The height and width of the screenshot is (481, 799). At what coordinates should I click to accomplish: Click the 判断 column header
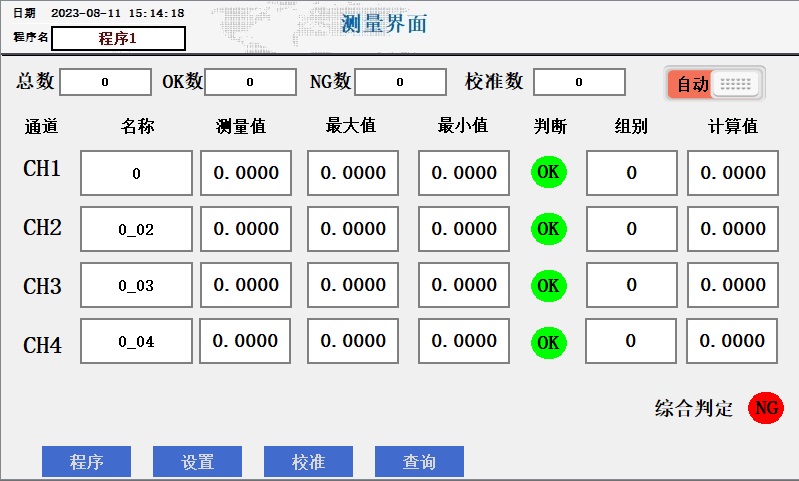click(550, 126)
